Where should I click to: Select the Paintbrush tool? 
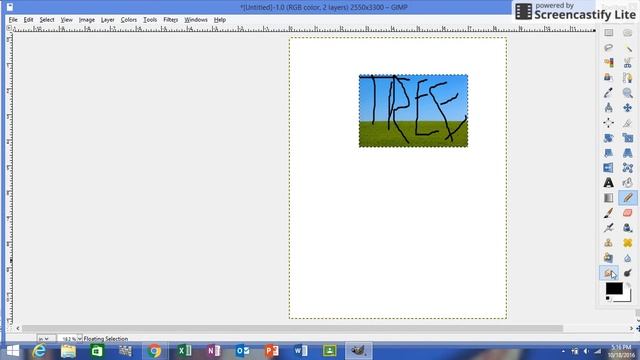(609, 213)
